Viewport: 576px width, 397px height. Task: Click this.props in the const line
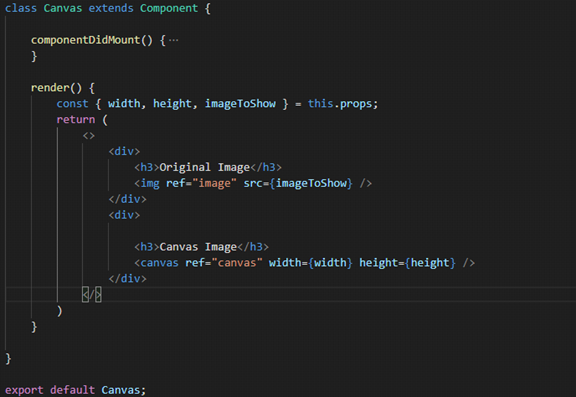(340, 104)
